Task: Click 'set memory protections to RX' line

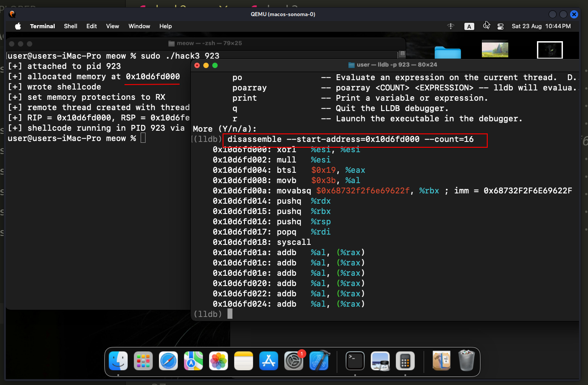Action: point(87,97)
